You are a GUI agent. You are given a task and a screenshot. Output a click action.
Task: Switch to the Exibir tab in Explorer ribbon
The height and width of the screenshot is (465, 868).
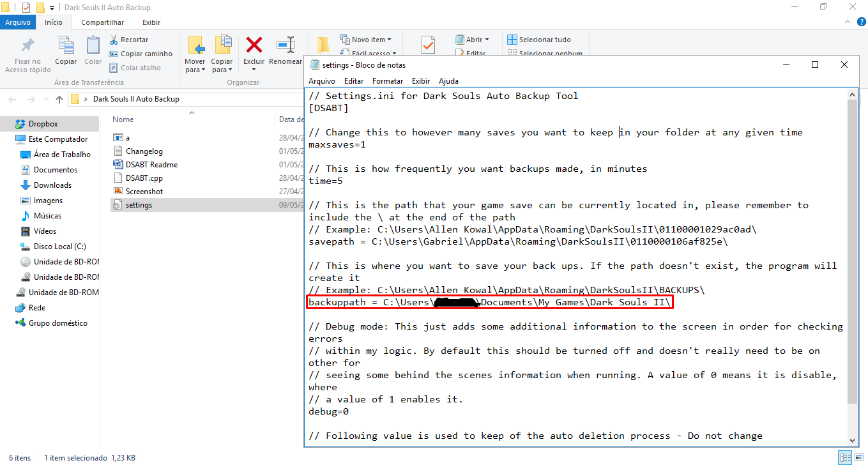151,22
